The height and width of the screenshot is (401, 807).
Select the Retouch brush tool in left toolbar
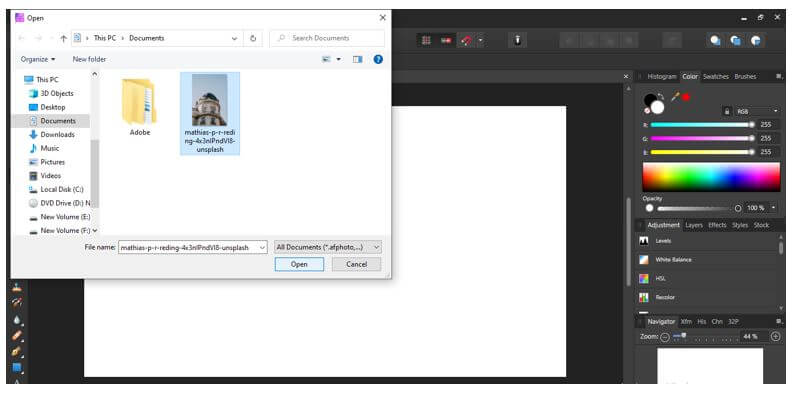(x=17, y=302)
